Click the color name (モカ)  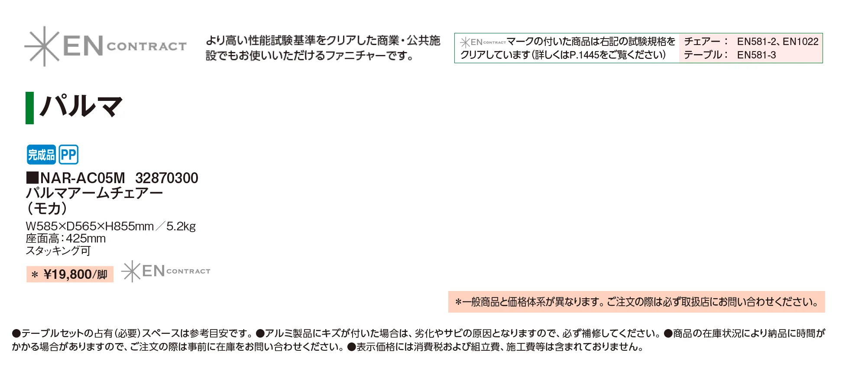coord(47,209)
